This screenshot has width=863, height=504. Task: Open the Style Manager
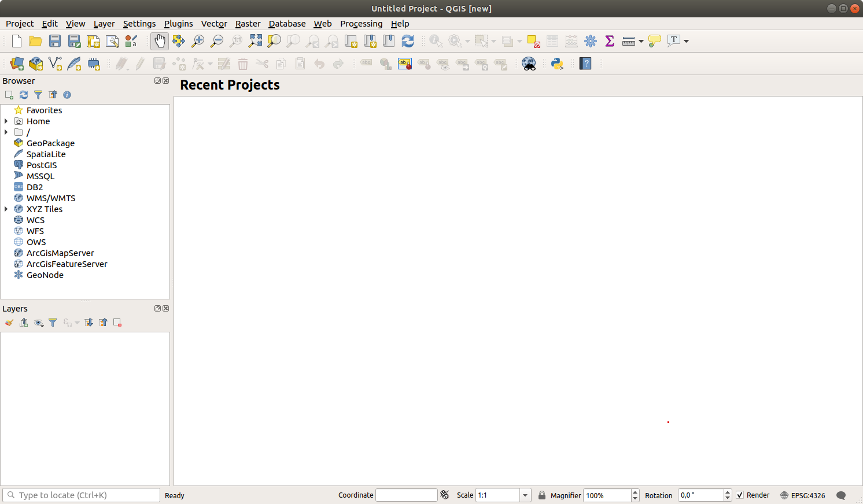pos(131,41)
